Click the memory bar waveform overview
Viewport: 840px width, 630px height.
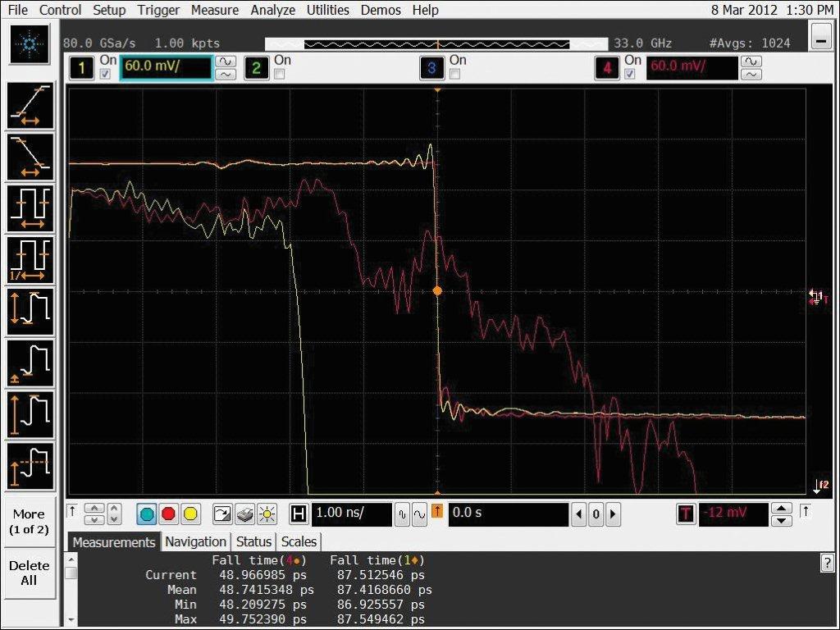437,43
